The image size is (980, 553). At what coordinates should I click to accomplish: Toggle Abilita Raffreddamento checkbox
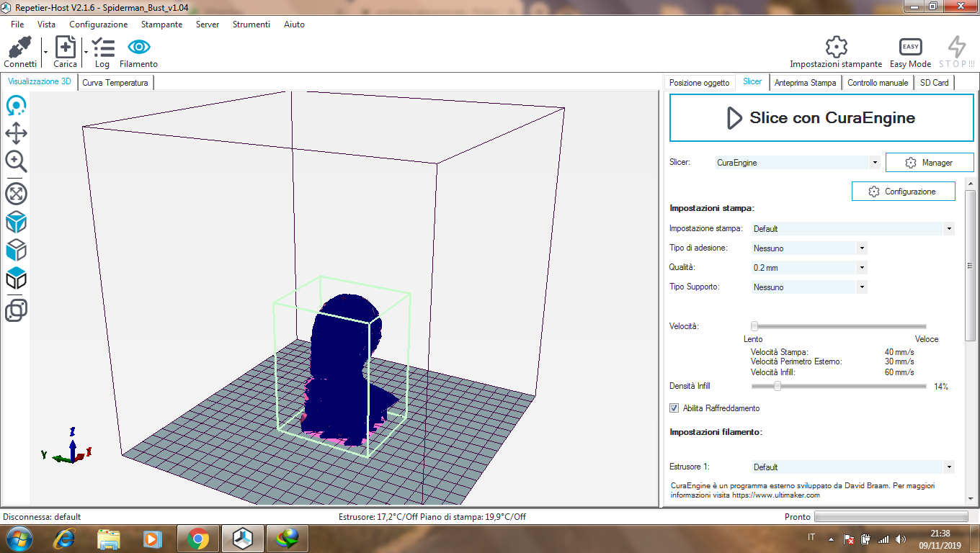674,408
